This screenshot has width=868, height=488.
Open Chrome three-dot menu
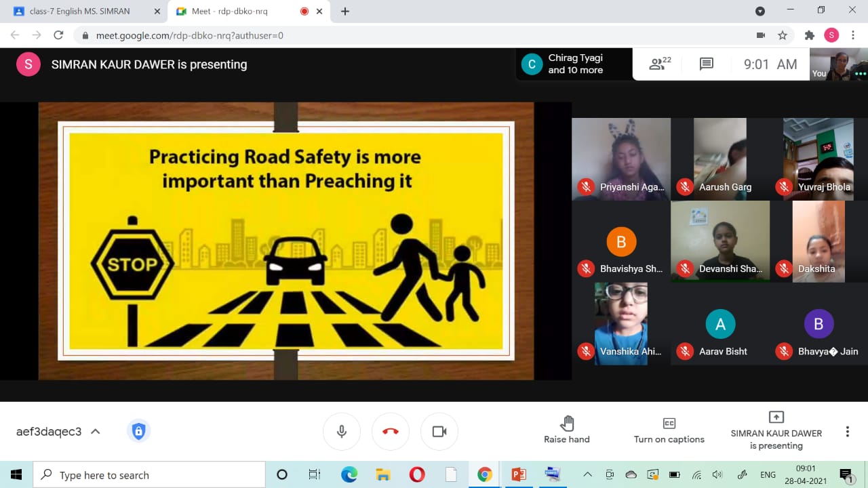[853, 35]
